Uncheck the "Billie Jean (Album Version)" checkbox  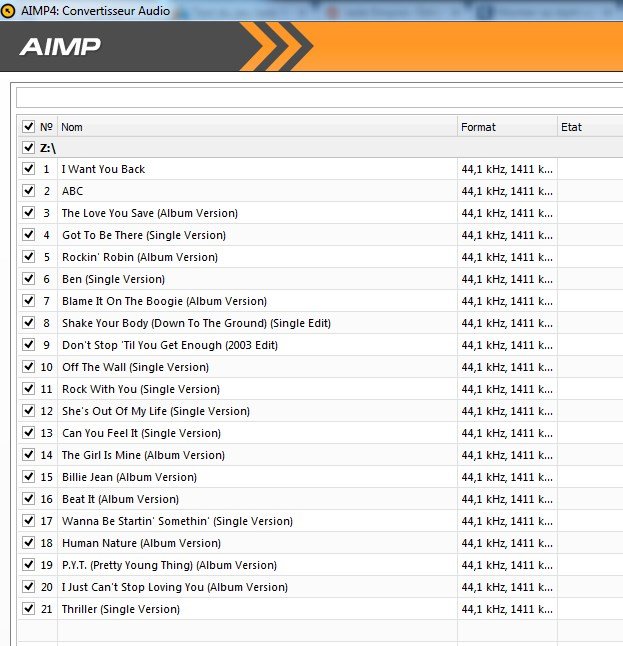click(x=28, y=477)
